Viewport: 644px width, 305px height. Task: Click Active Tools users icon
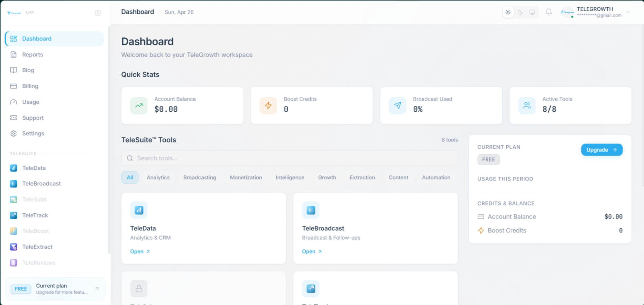527,105
